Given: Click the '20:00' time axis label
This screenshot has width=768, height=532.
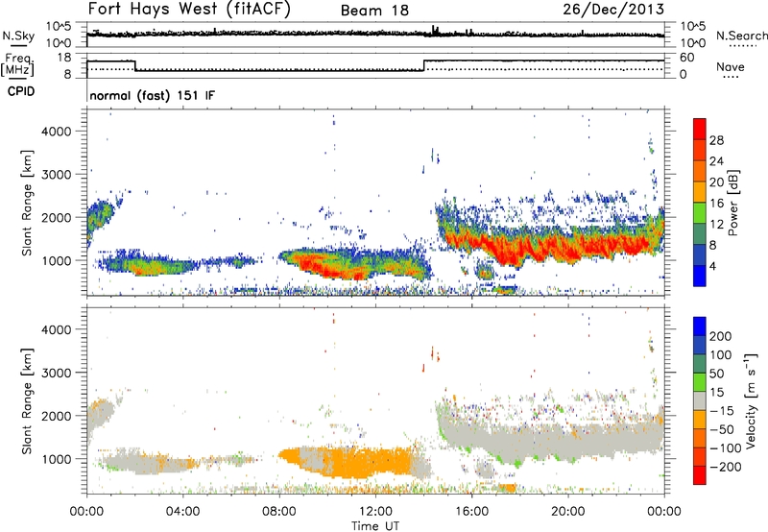Looking at the screenshot, I should (x=567, y=512).
